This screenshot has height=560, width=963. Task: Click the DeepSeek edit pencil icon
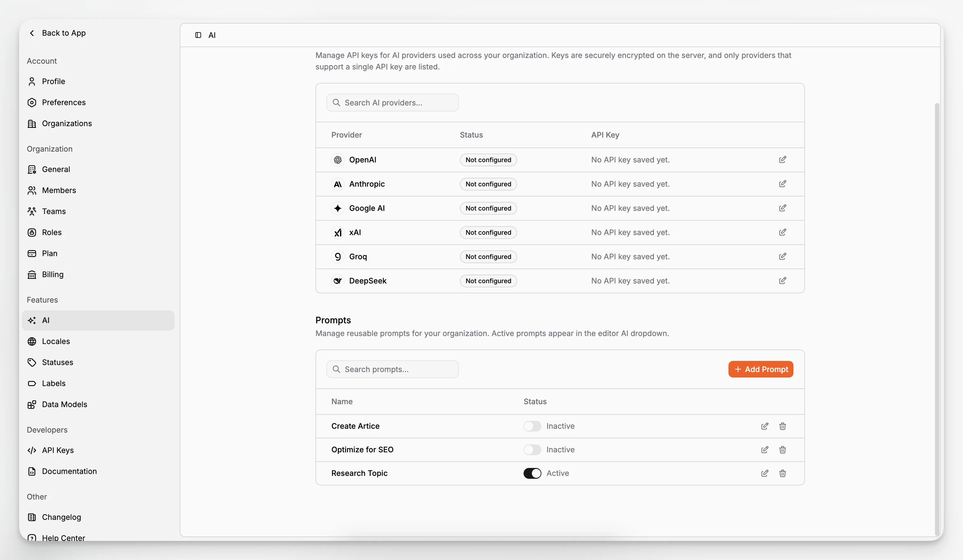pos(782,281)
